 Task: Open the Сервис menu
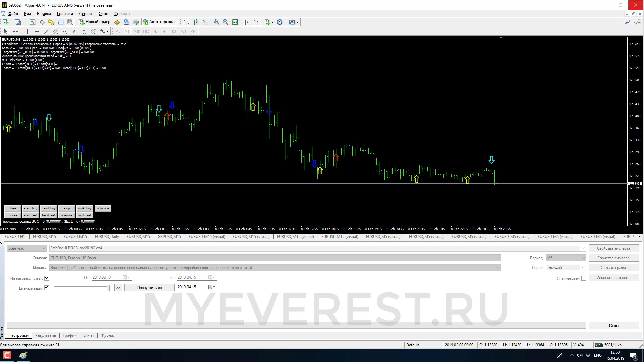[86, 14]
